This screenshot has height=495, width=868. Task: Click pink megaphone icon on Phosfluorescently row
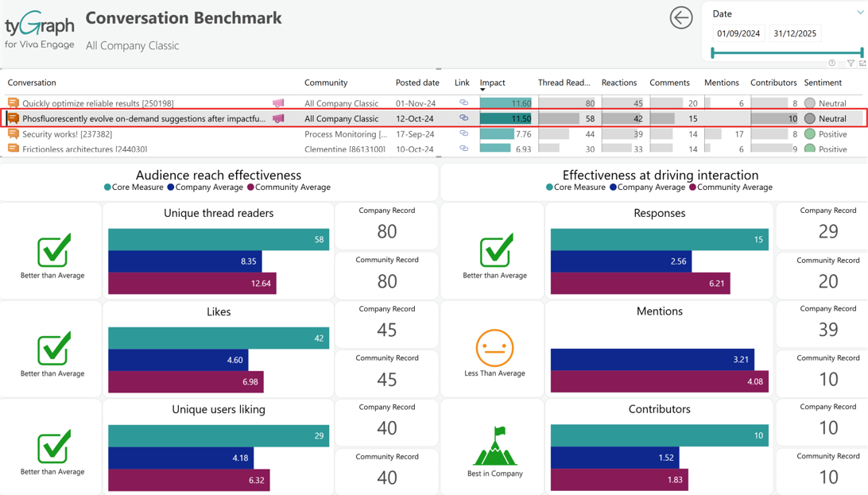click(x=278, y=118)
